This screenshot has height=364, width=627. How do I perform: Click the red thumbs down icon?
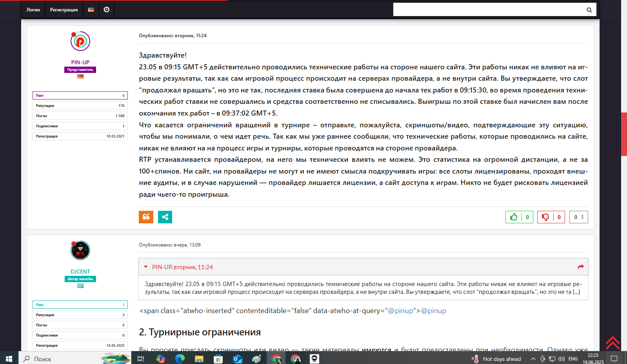[x=545, y=217]
